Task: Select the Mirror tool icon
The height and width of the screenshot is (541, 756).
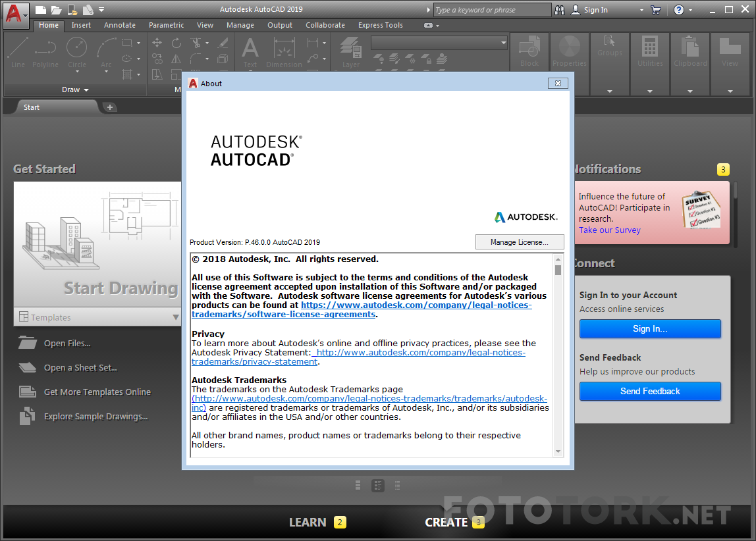Action: (176, 59)
